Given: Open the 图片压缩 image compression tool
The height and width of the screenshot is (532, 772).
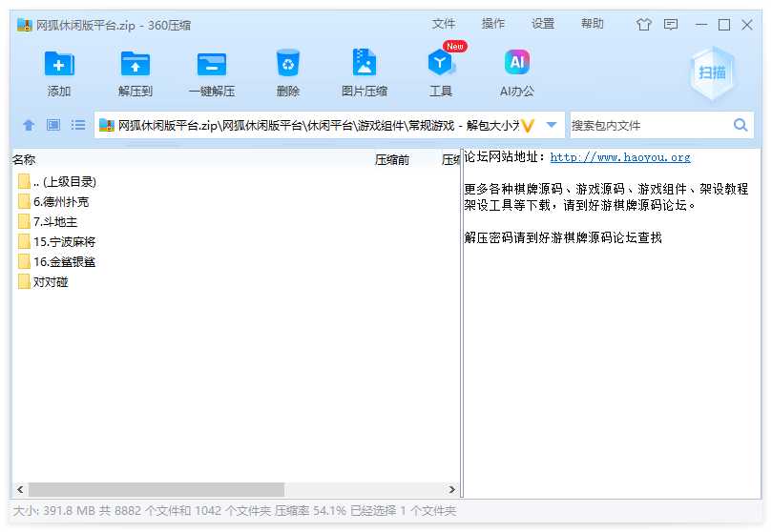Looking at the screenshot, I should pos(365,62).
